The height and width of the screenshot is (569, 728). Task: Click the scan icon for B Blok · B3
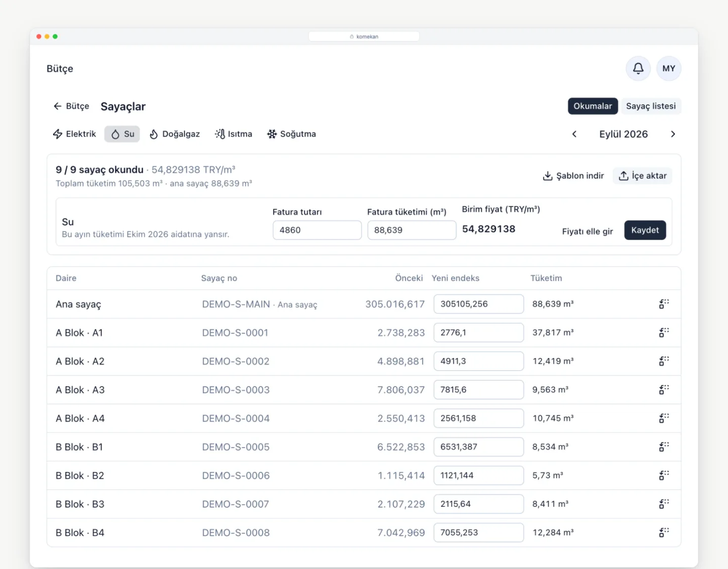point(664,504)
